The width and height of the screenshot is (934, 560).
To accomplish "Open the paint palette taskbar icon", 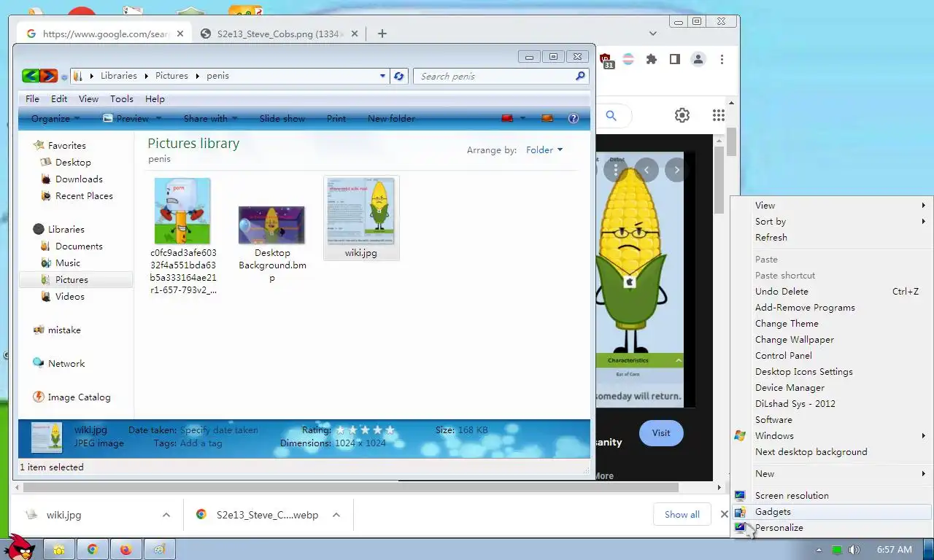I will click(x=160, y=549).
